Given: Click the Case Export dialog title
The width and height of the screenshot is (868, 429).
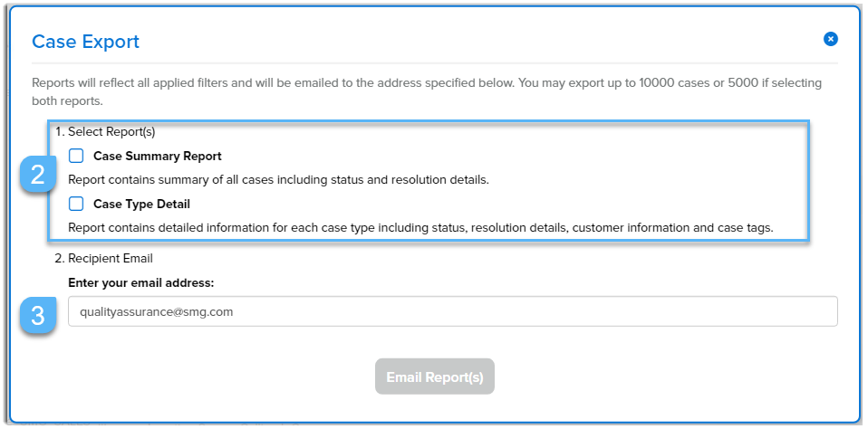Looking at the screenshot, I should [85, 42].
